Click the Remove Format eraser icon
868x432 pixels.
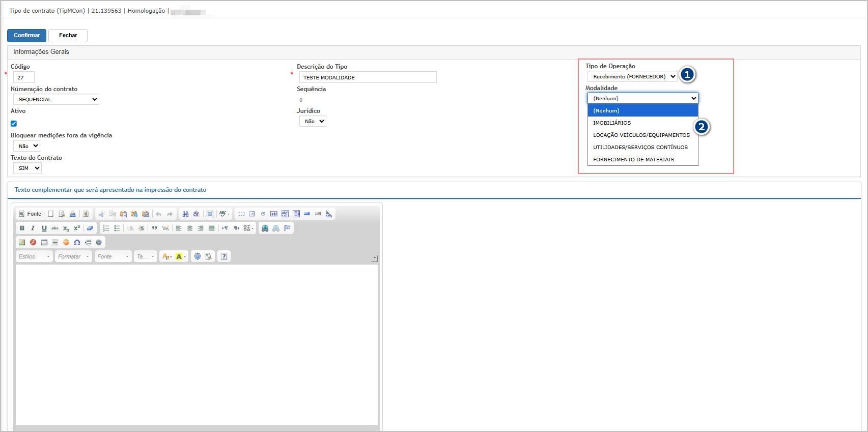90,228
